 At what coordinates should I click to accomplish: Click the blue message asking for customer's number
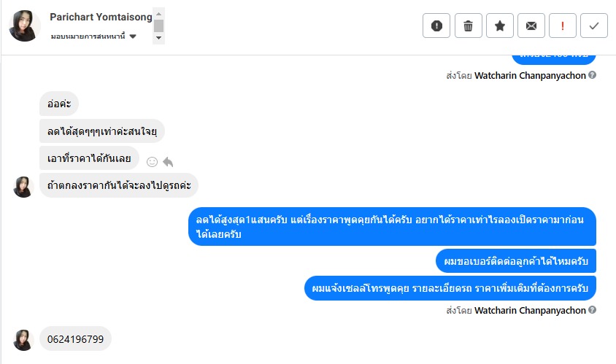(515, 260)
